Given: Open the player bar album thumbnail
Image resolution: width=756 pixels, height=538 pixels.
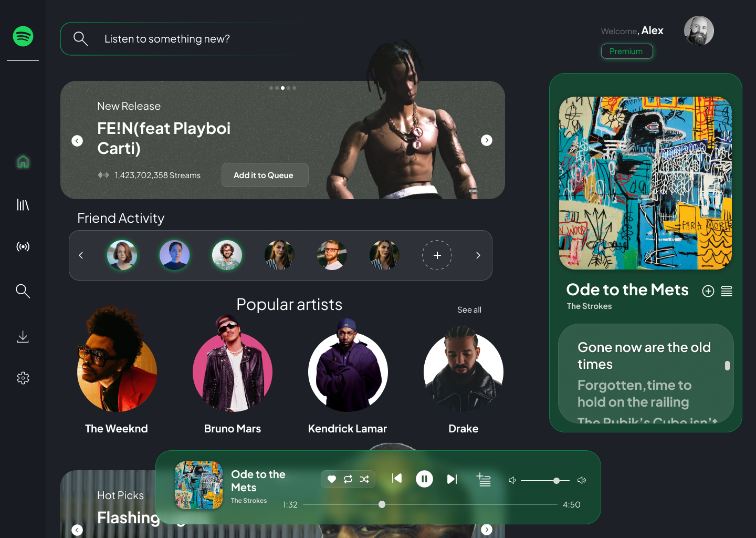Looking at the screenshot, I should [199, 485].
